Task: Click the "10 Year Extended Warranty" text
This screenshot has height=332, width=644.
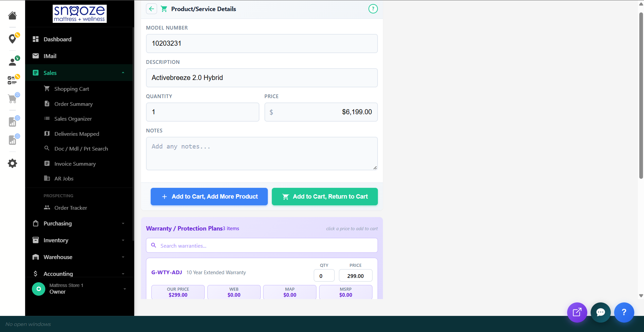Action: point(216,273)
